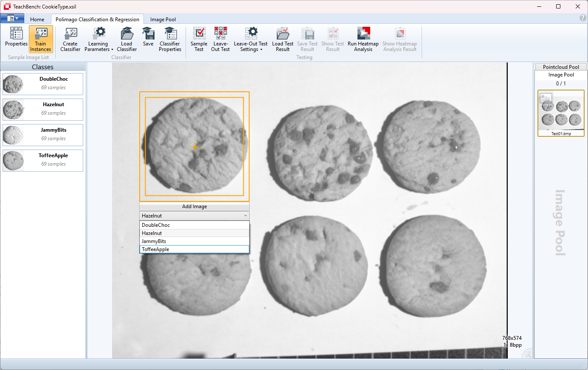Viewport: 588px width, 370px height.
Task: Select the JammyBits class in Classes panel
Action: click(43, 135)
